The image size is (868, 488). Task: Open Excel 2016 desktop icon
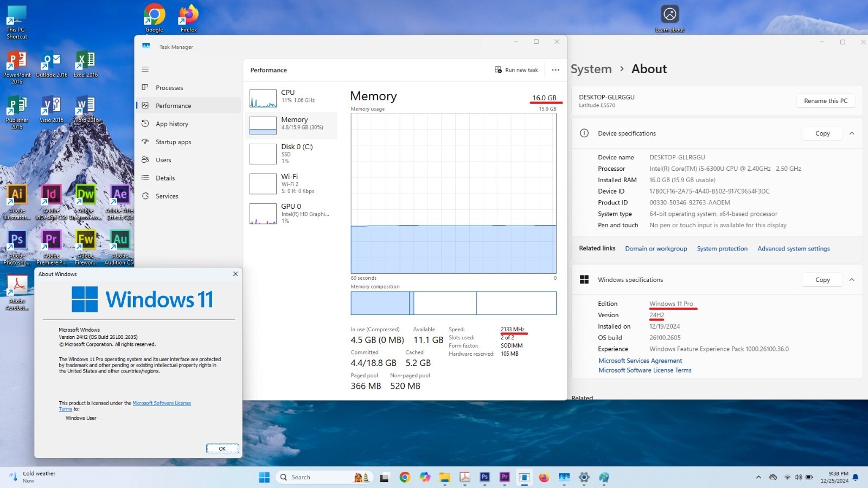pos(86,64)
